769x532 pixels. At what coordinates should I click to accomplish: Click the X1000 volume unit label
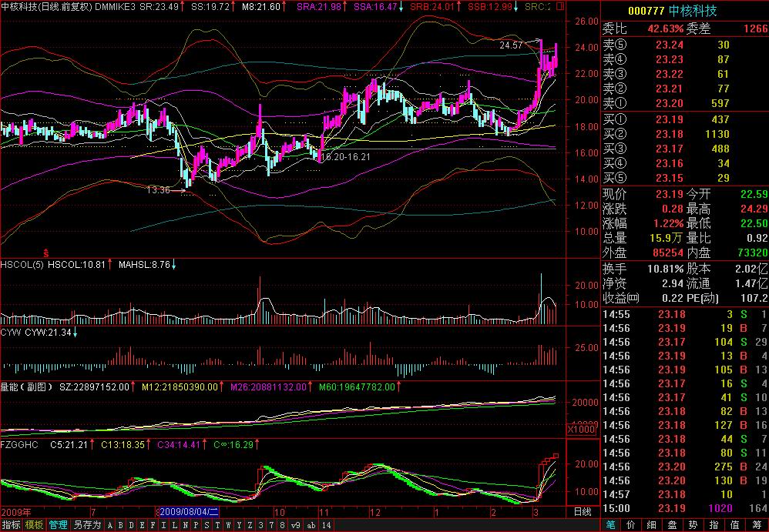[x=583, y=430]
